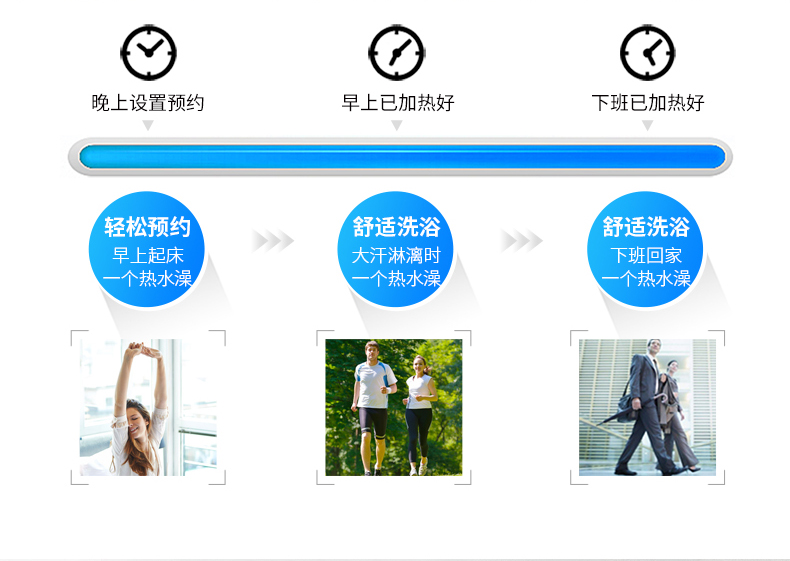790x561 pixels.
Task: Select the 晚上设置预约 label
Action: (148, 103)
